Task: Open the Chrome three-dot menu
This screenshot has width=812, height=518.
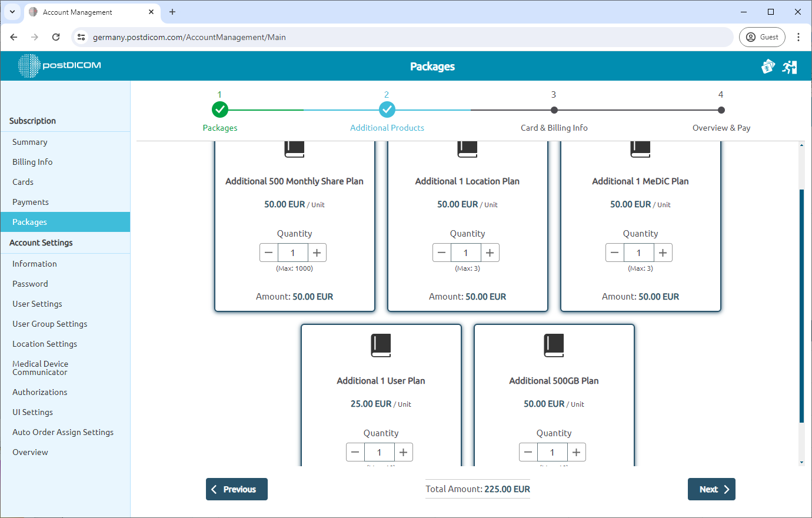Action: (x=798, y=37)
